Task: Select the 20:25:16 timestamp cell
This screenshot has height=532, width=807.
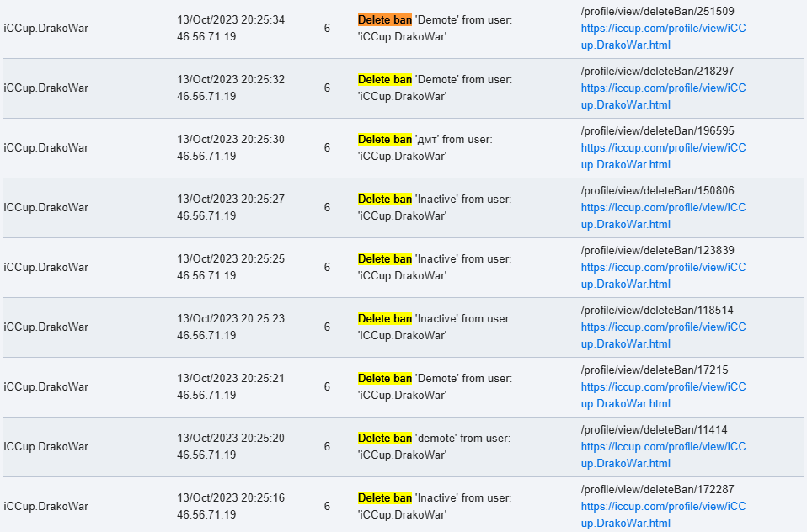Action: tap(231, 506)
